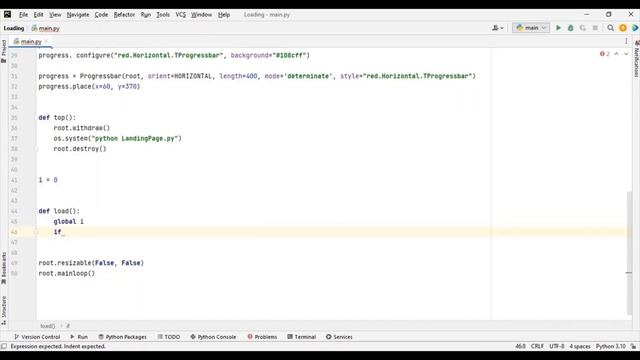Place cursor on 'root.mainloop()' line
The width and height of the screenshot is (640, 360).
[x=67, y=273]
